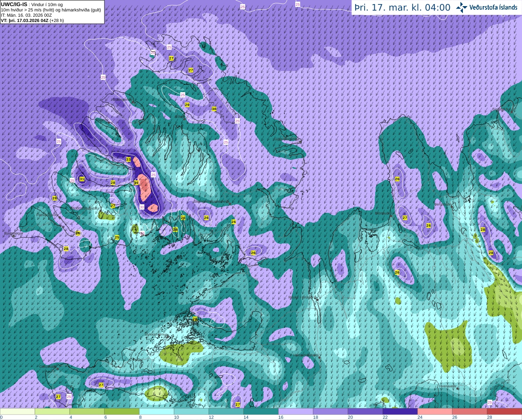Click the Steingrímsfjarðarheiði station label

click(x=211, y=201)
